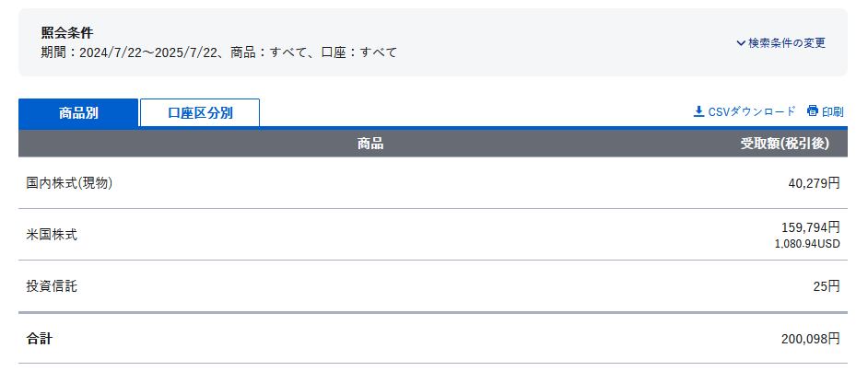Click the printer icon
The image size is (868, 371).
point(812,110)
